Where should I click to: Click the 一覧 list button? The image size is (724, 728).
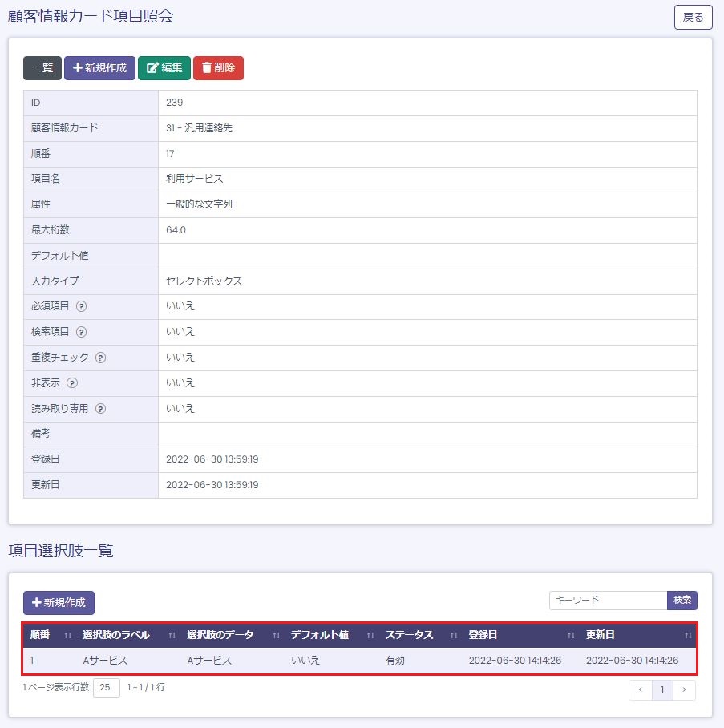42,68
